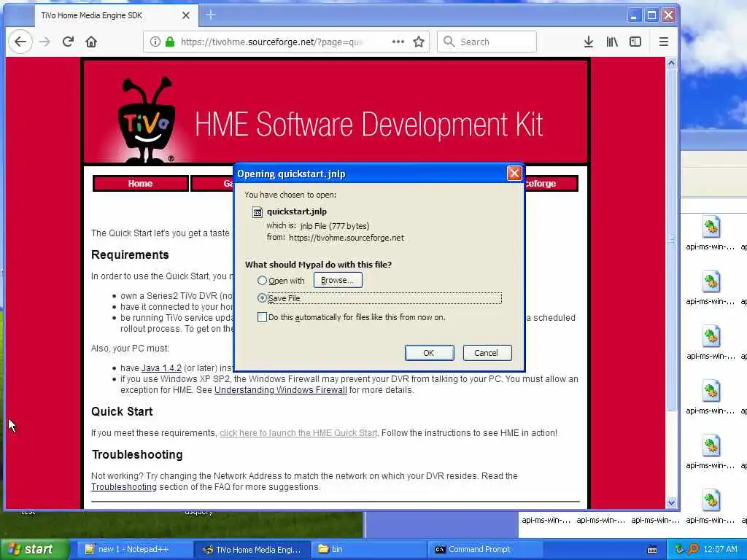Switch to the bin folder taskbar item
The image size is (747, 560).
pos(368,550)
